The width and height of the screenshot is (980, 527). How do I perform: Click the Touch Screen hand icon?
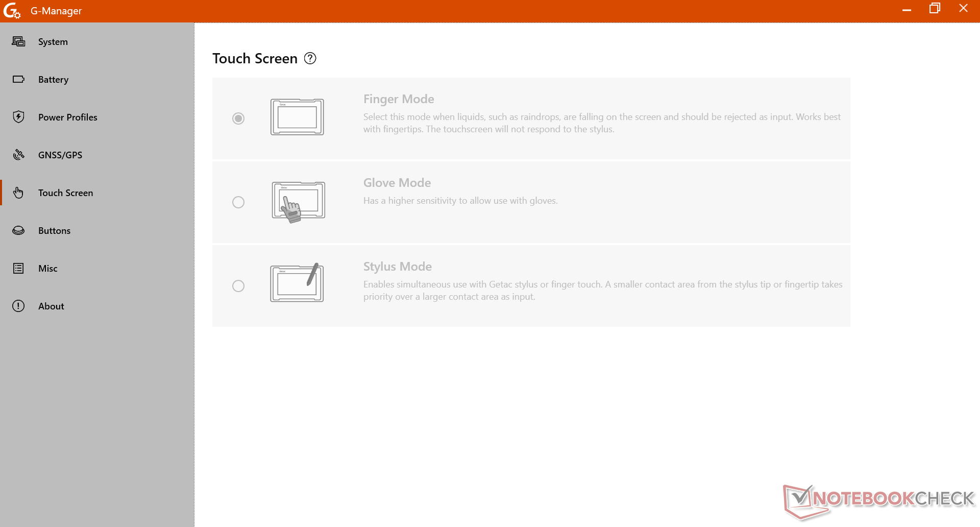point(18,193)
